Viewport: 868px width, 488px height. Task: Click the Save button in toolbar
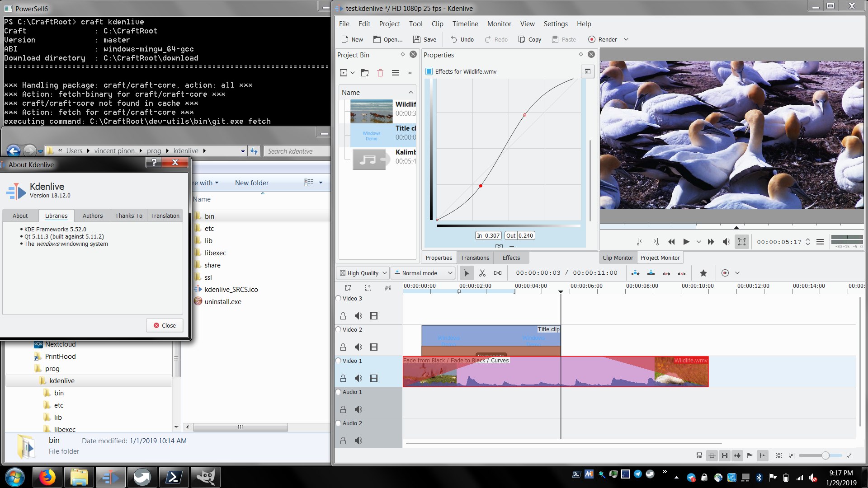[x=425, y=39]
